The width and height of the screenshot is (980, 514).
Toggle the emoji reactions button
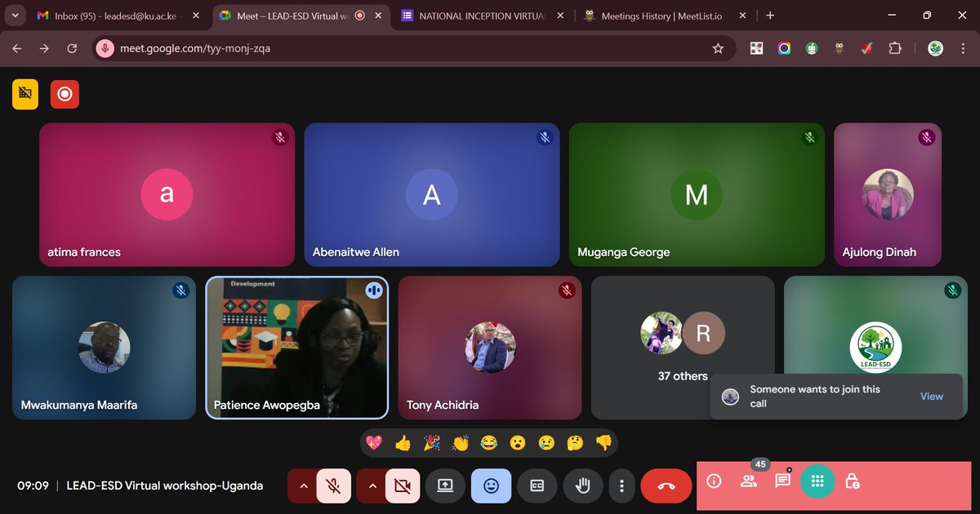coord(491,485)
